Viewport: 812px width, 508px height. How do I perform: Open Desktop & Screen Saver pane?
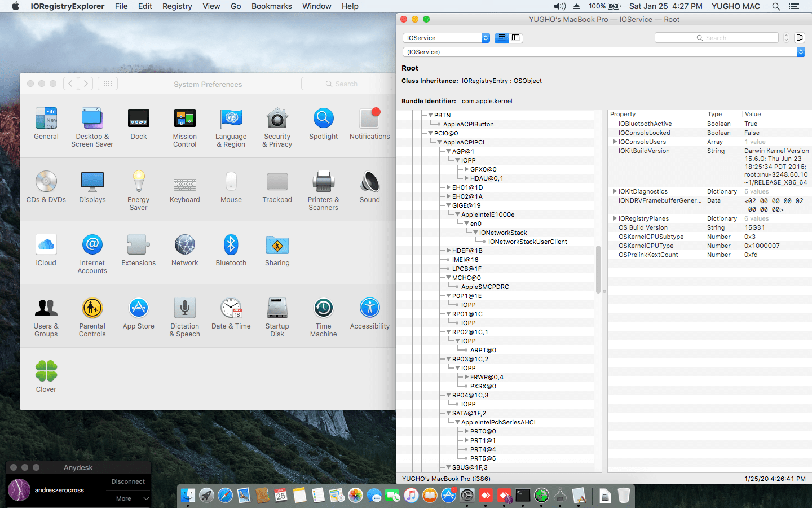[92, 128]
